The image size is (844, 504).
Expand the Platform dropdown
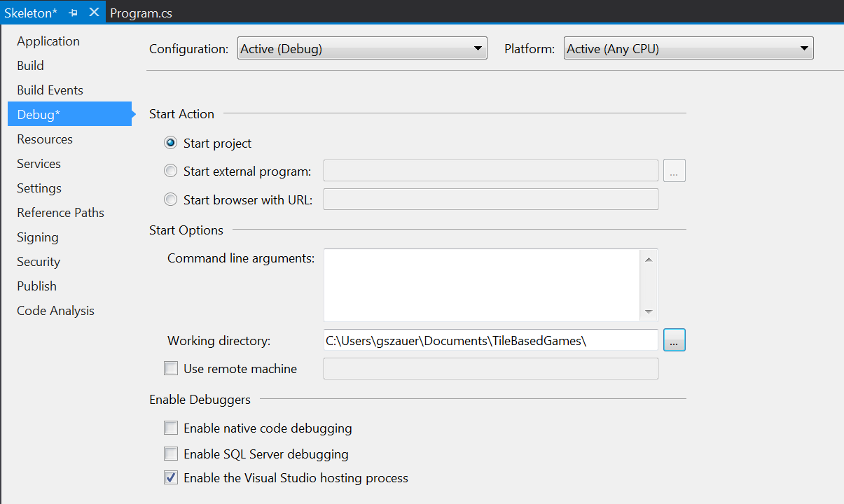pyautogui.click(x=688, y=49)
